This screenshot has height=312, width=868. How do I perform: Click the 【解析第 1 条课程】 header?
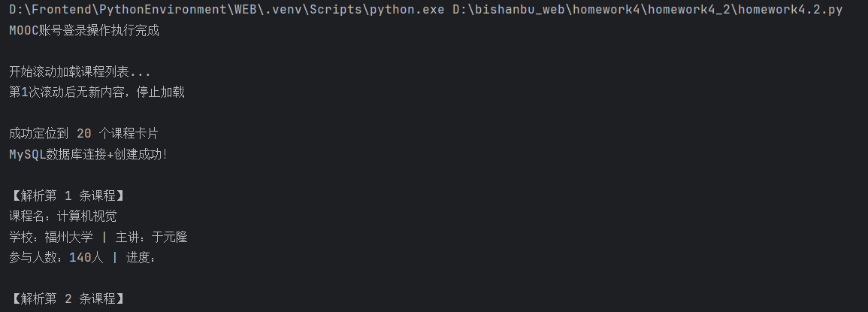[67, 195]
